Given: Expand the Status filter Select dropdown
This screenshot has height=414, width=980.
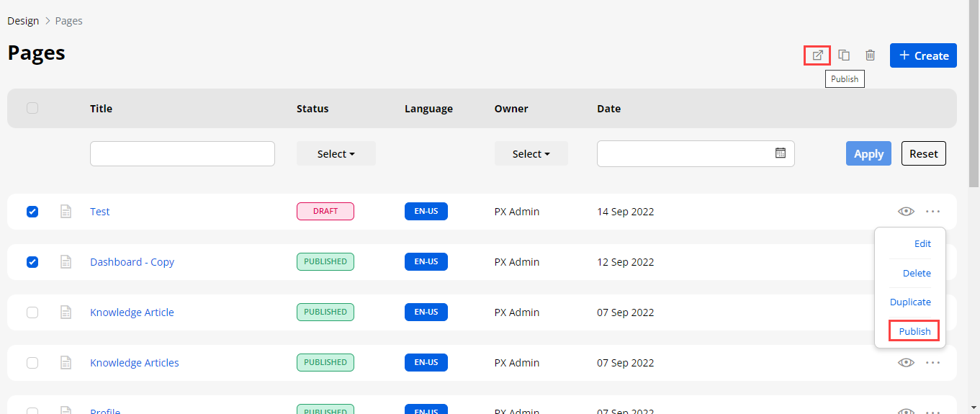Looking at the screenshot, I should click(x=336, y=154).
